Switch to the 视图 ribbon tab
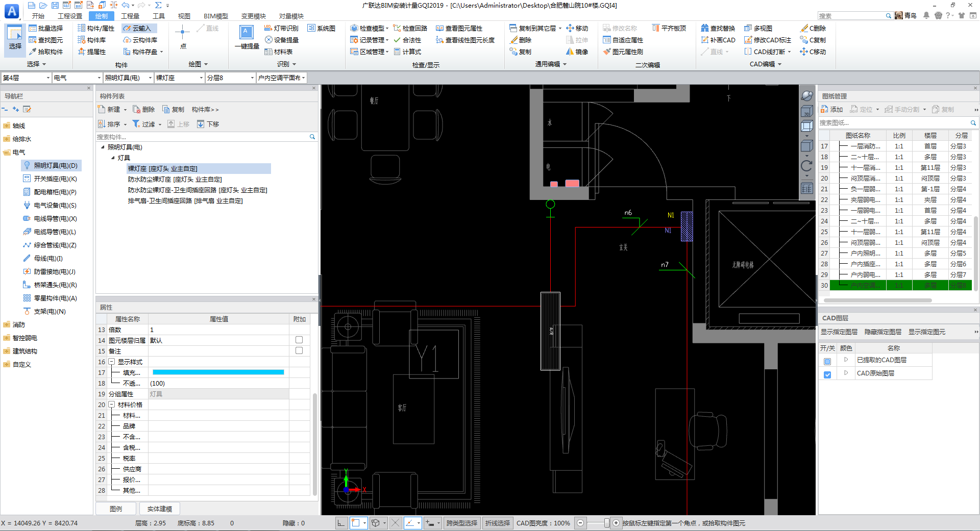980x531 pixels. coord(184,16)
